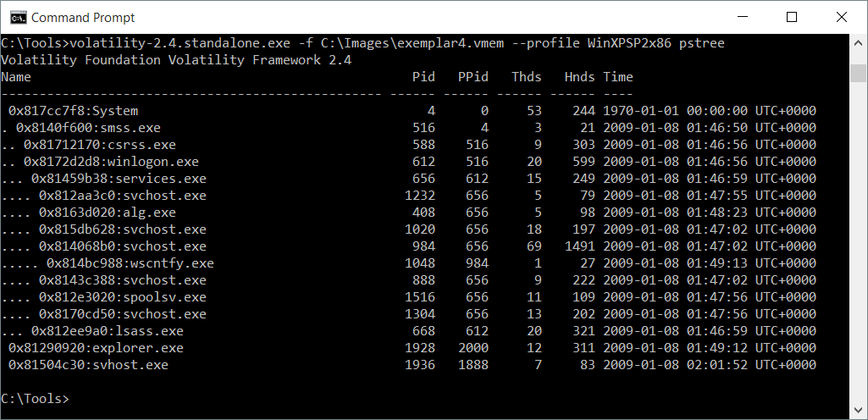Click PPid 2000 in explorer.exe row
The height and width of the screenshot is (420, 868).
point(473,347)
